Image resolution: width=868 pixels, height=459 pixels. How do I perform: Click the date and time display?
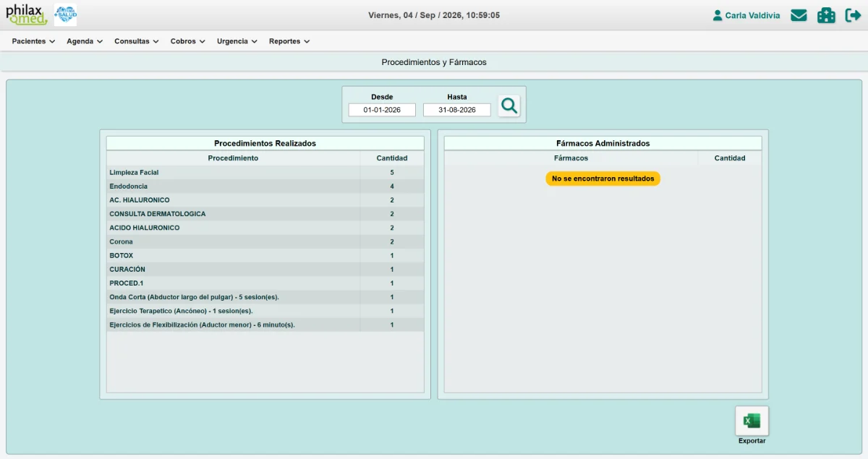pos(434,15)
